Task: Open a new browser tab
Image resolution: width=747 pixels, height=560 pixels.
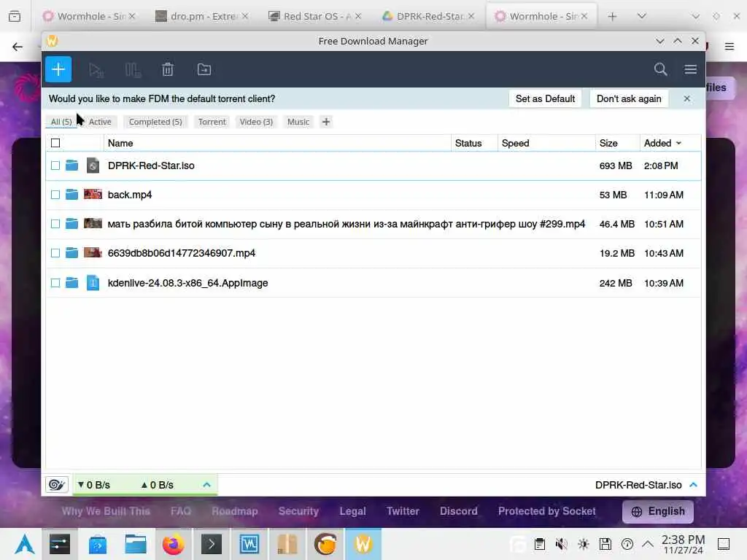Action: pyautogui.click(x=612, y=16)
